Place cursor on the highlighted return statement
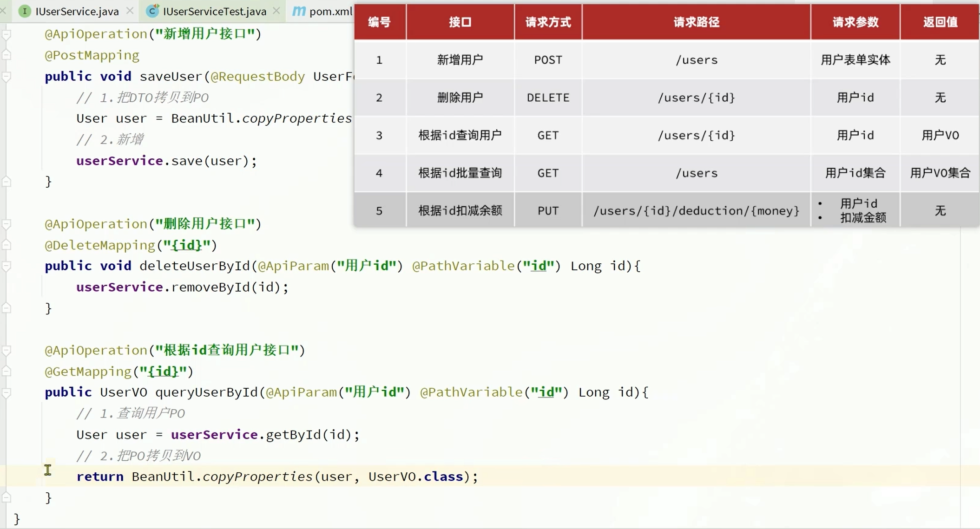Image resolution: width=980 pixels, height=529 pixels. click(x=100, y=476)
